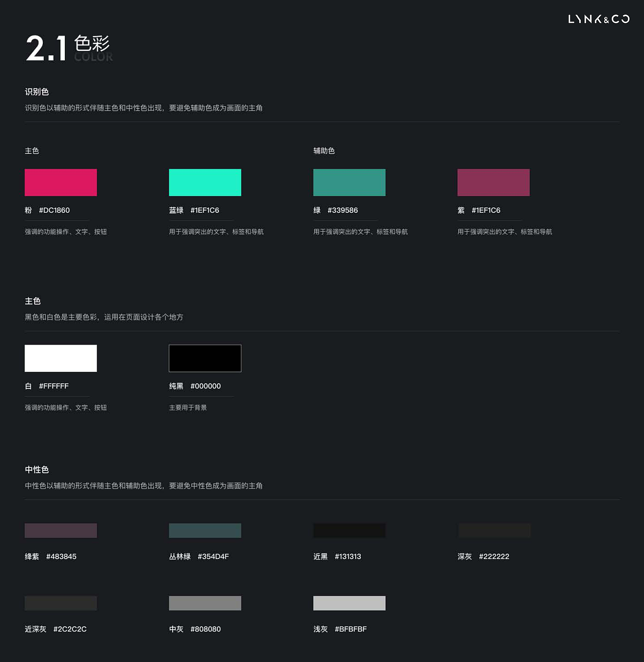Viewport: 644px width, 662px height.
Task: Select the middle gray 中灰 #808080 swatch
Action: pos(205,603)
